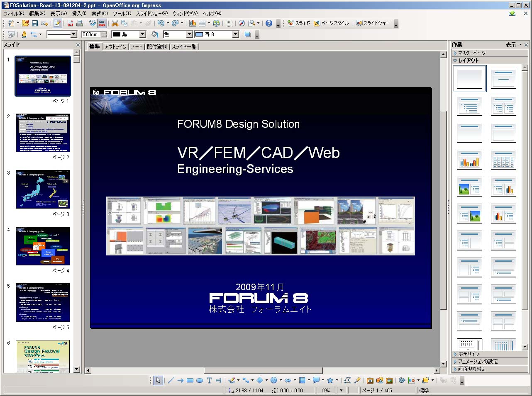Choose the Text T tool
The height and width of the screenshot is (396, 532).
209,380
